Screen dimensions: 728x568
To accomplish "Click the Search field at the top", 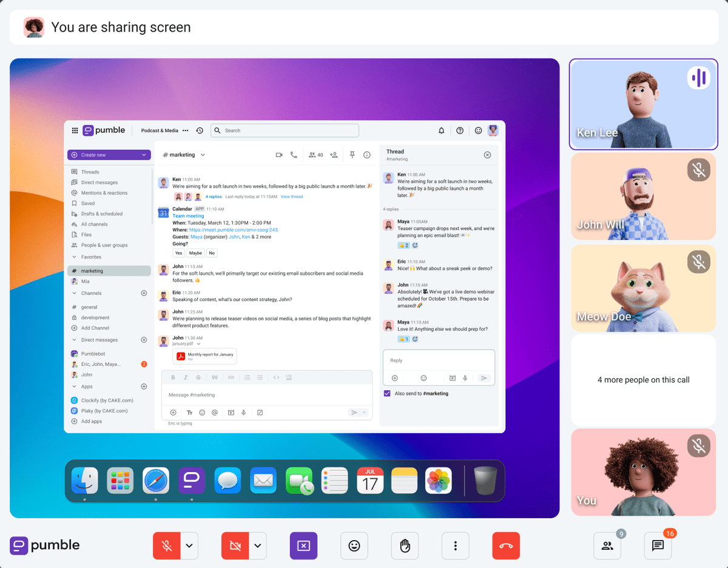I will tap(285, 130).
